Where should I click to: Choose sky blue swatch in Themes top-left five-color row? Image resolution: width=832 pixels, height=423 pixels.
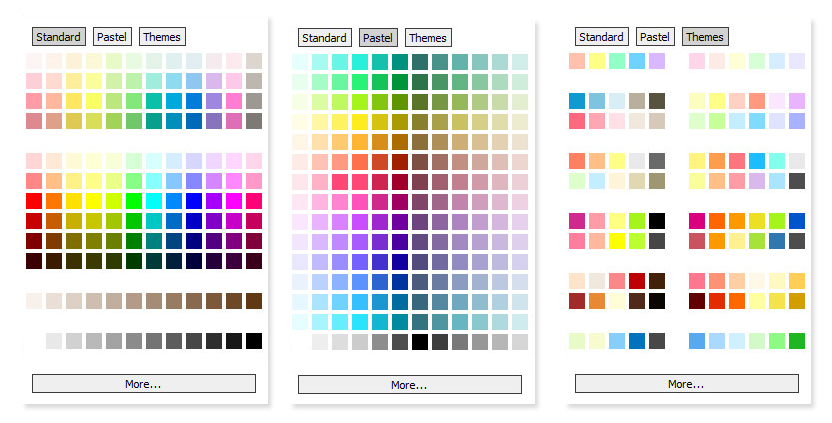[637, 61]
